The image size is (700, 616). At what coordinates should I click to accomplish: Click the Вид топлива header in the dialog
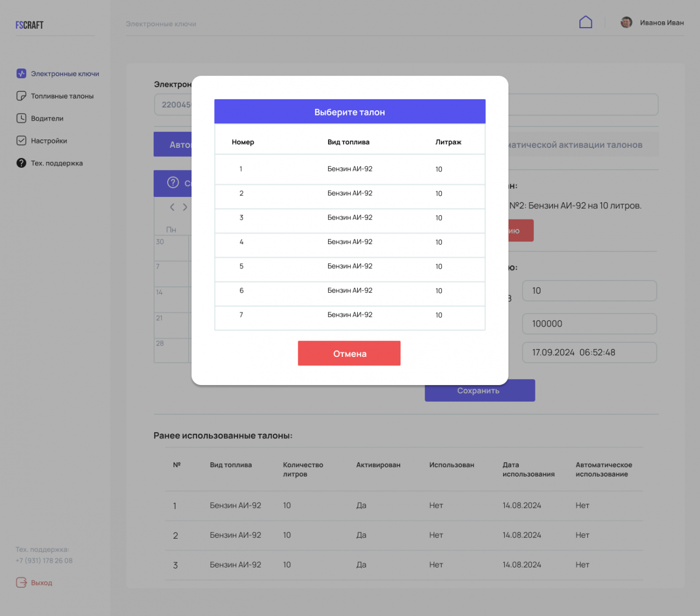pyautogui.click(x=348, y=142)
